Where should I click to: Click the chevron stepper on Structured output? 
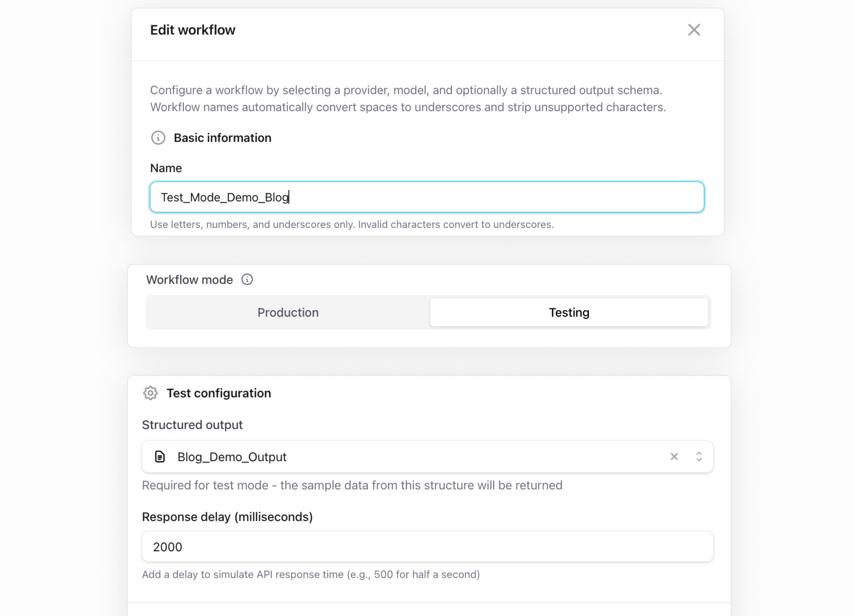coord(699,457)
